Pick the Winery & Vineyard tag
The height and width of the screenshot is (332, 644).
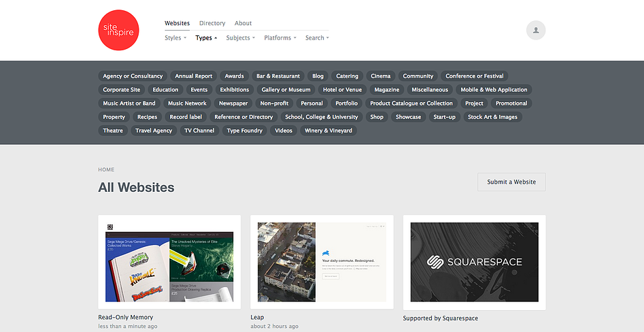[x=329, y=131]
